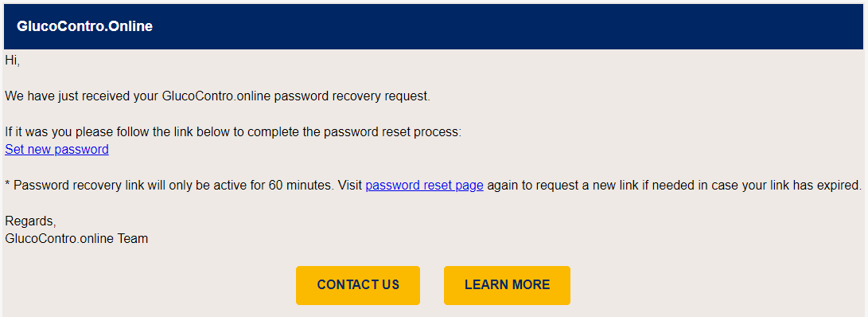Open the Set new password link

coord(56,150)
